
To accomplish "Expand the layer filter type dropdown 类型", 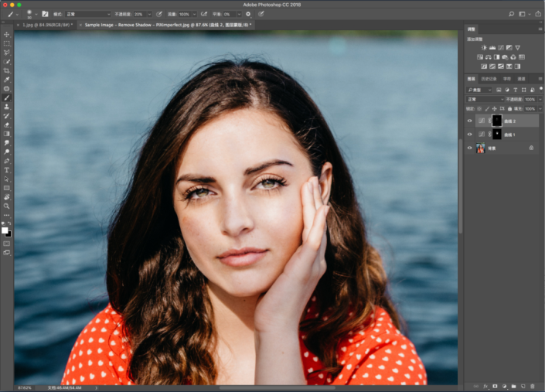I will [479, 90].
